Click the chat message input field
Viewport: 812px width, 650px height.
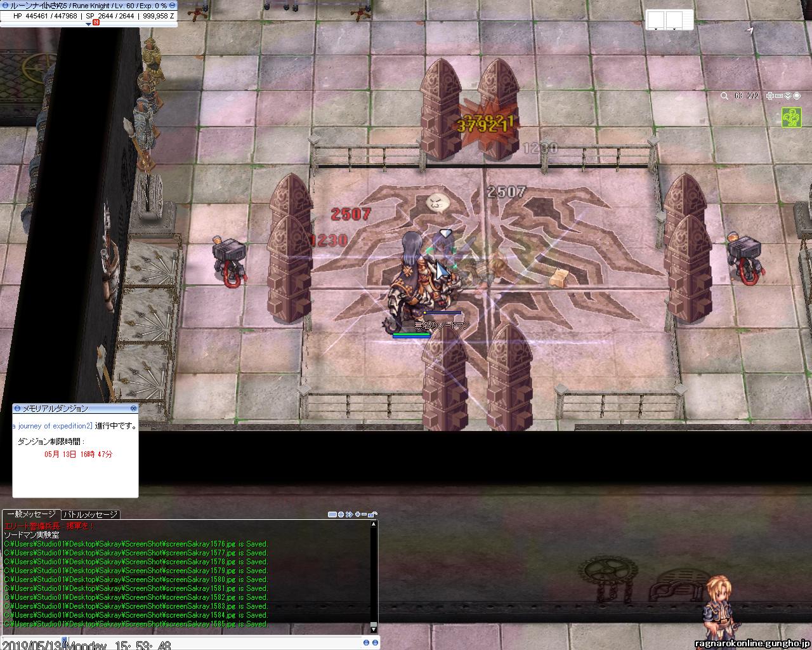click(216, 643)
